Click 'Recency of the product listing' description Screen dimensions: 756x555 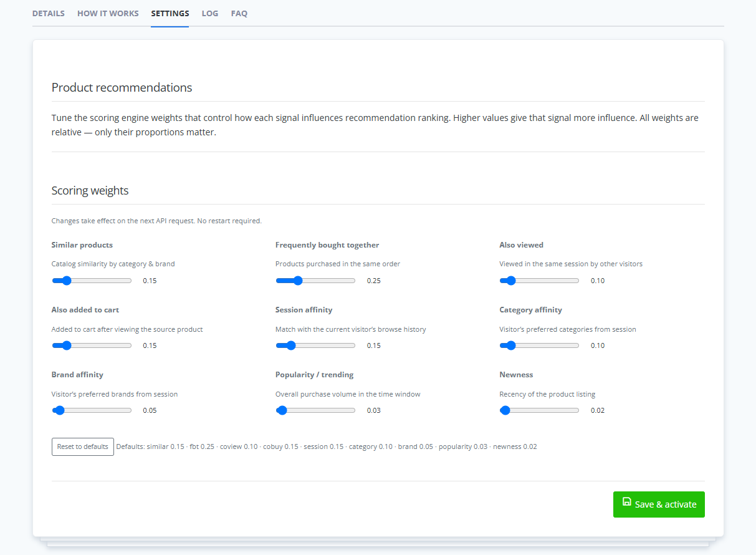(x=547, y=394)
